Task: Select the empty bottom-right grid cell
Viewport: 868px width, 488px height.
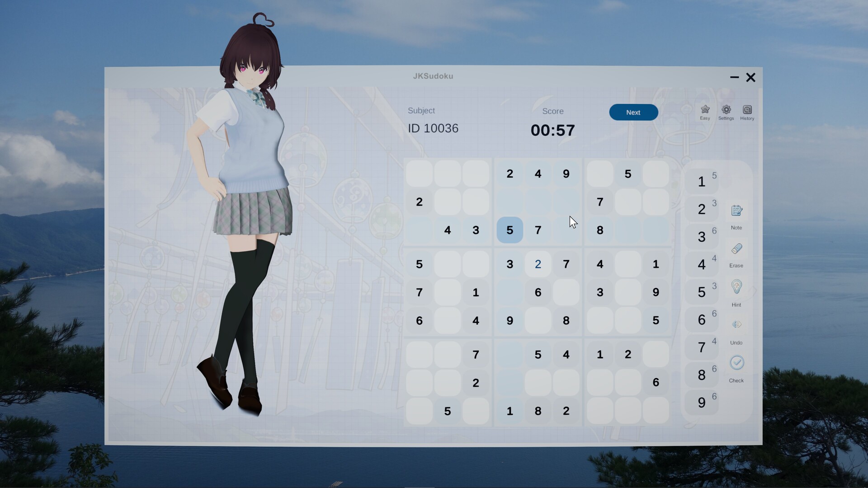Action: tap(656, 411)
